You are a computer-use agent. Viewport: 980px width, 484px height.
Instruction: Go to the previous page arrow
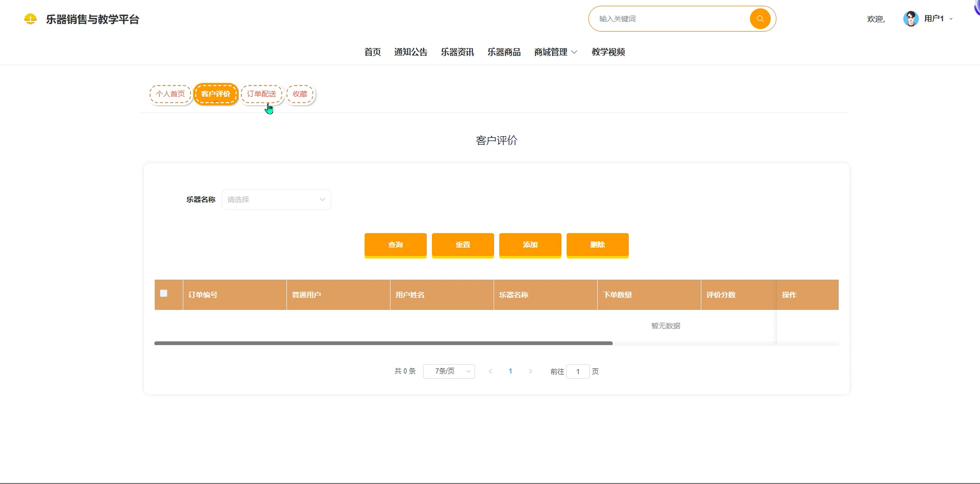coord(490,371)
